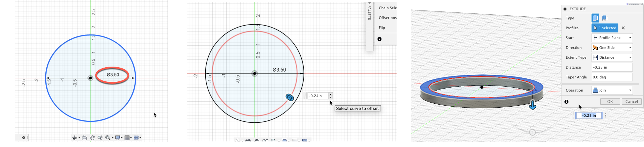The image size is (644, 147).
Task: Activate the Pan hand tool in left toolbar
Action: (92, 138)
